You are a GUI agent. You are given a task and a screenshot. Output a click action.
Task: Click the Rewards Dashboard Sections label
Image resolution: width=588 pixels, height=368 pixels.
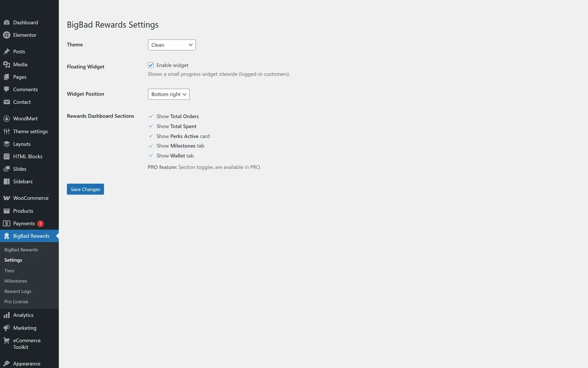click(x=101, y=116)
